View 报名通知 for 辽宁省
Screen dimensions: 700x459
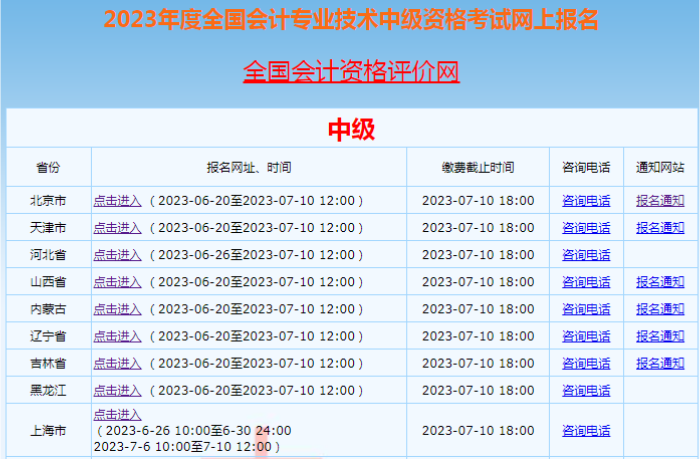point(660,336)
